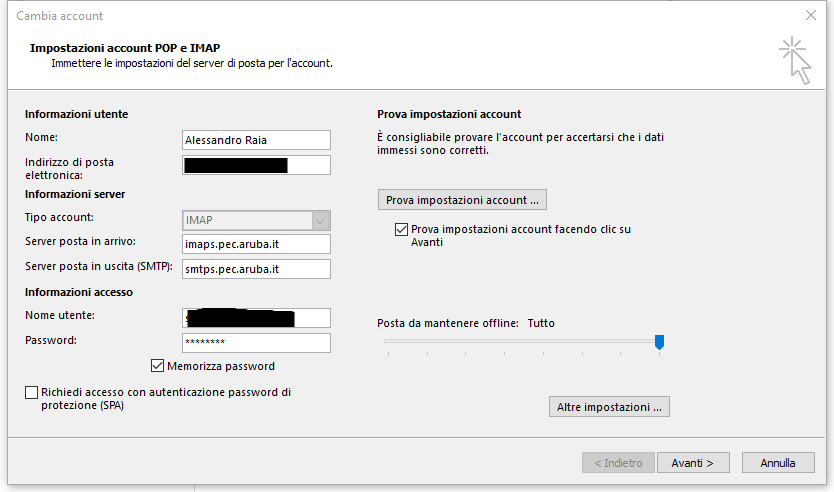This screenshot has width=834, height=492.
Task: Click the Password field
Action: click(256, 343)
